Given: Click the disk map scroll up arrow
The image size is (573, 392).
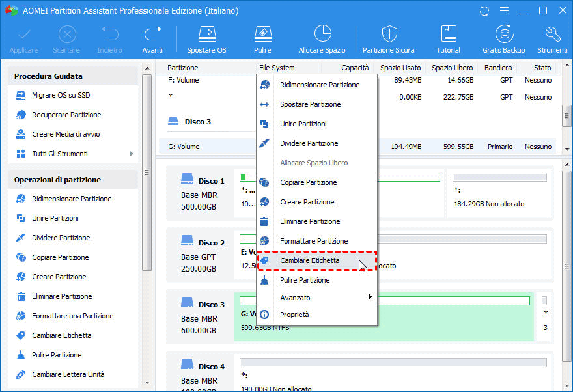Looking at the screenshot, I should (x=567, y=165).
